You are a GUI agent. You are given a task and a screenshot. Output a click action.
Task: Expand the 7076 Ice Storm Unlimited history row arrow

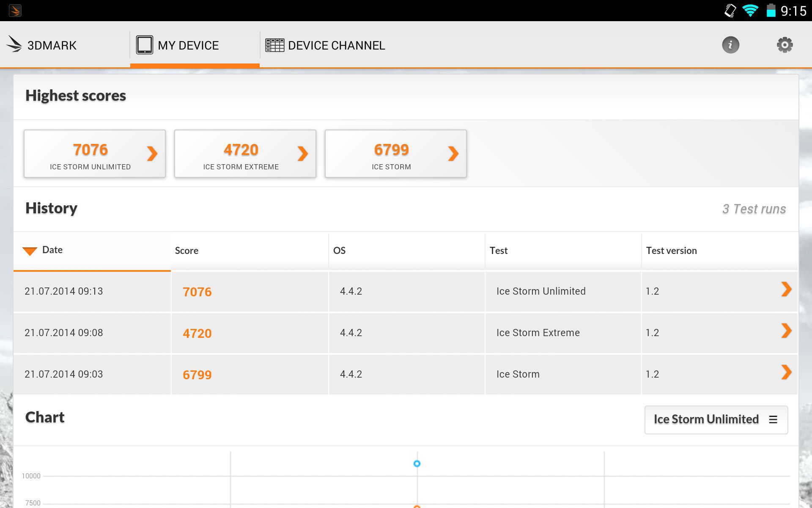pos(786,290)
